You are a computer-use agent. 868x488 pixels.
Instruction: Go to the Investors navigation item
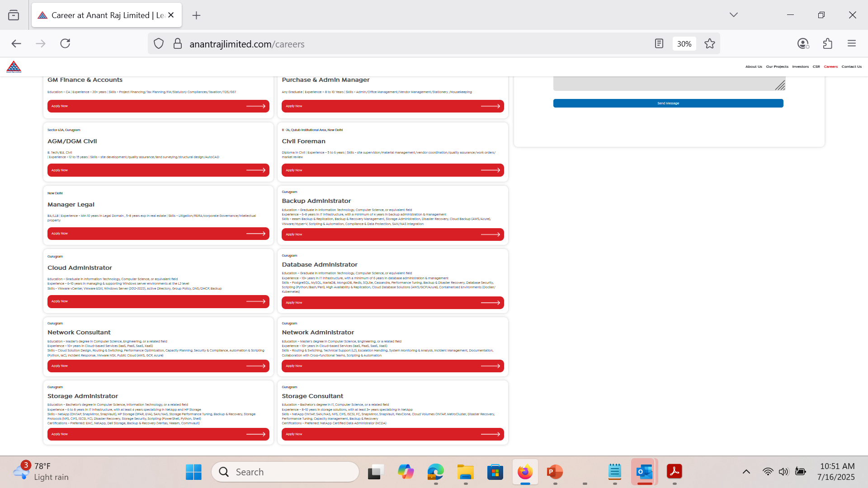[x=800, y=67]
